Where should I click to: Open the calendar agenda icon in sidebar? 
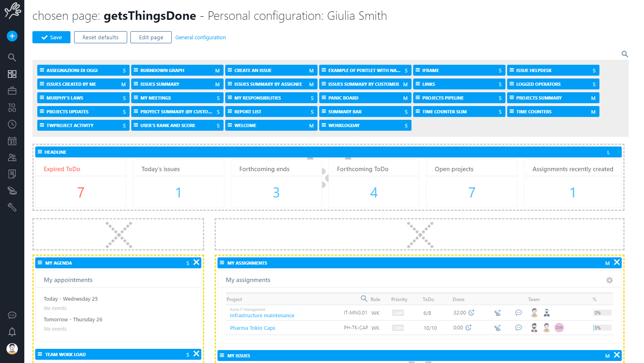12,141
